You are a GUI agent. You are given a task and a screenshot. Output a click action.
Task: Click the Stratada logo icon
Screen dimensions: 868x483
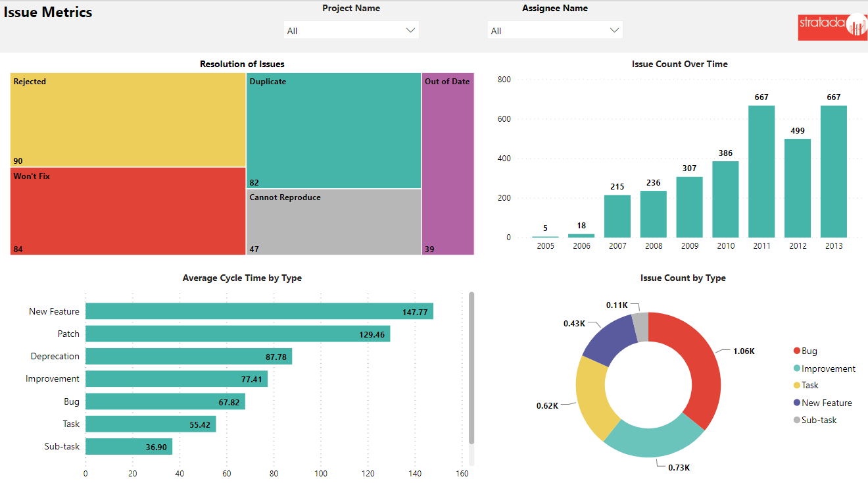(832, 26)
